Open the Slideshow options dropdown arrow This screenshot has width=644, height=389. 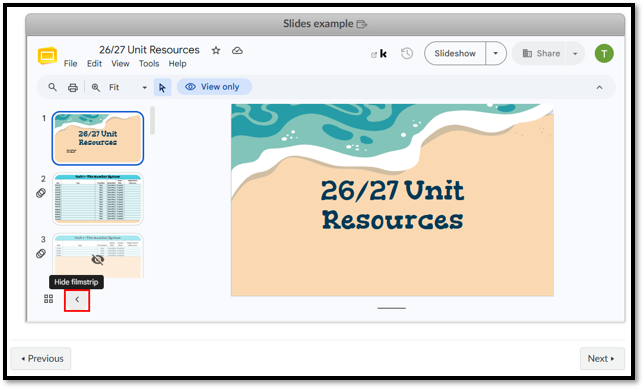(x=496, y=53)
